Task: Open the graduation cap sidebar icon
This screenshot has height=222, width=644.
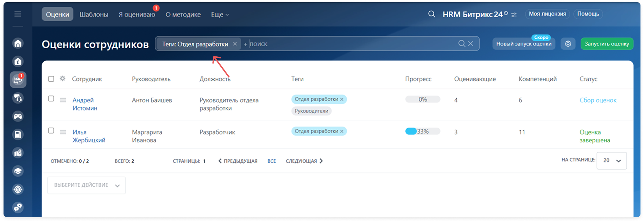Action: click(x=18, y=171)
